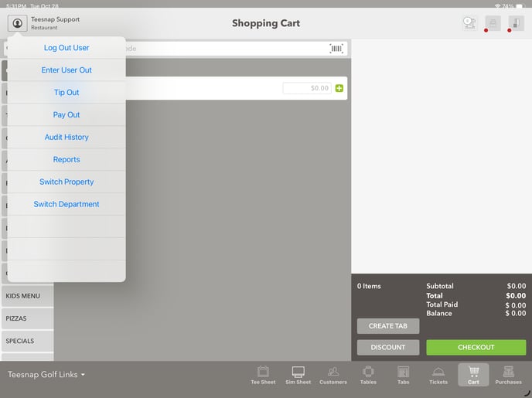Click the Reports menu entry
The width and height of the screenshot is (532, 398).
click(x=66, y=160)
